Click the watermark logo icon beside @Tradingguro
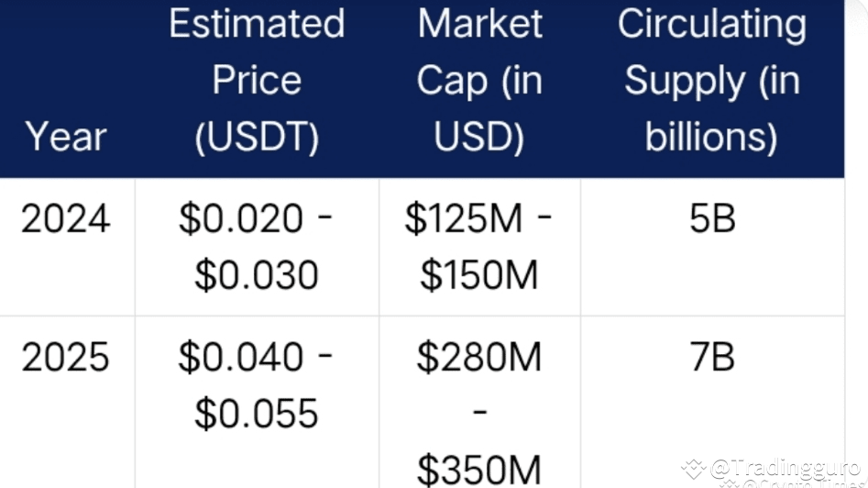This screenshot has height=488, width=868. [x=693, y=469]
